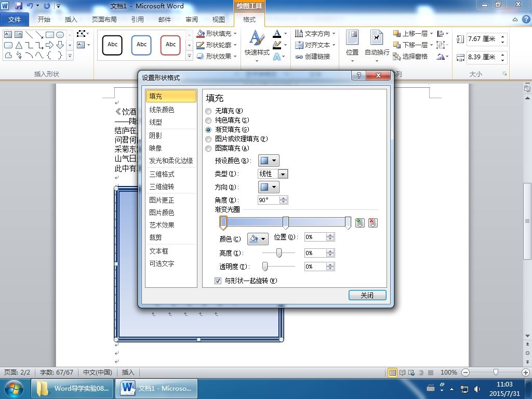Switch to the View (视图) tab
532x399 pixels.
[219, 19]
